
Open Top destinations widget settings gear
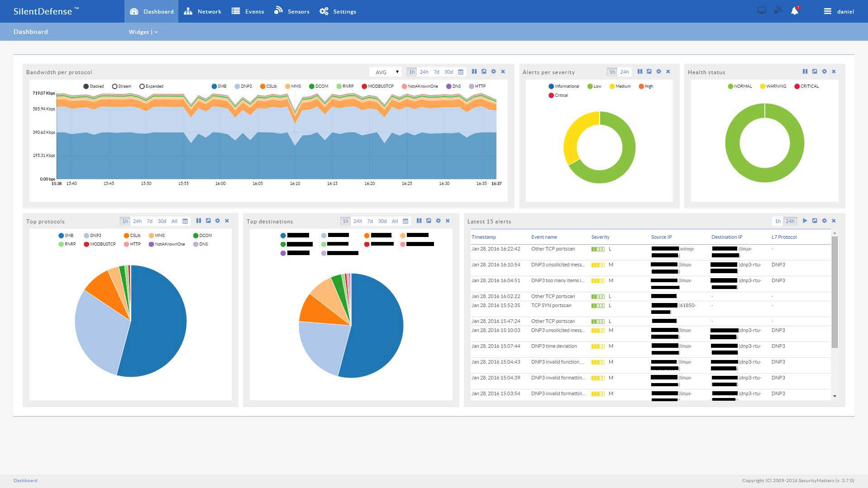[x=438, y=221]
